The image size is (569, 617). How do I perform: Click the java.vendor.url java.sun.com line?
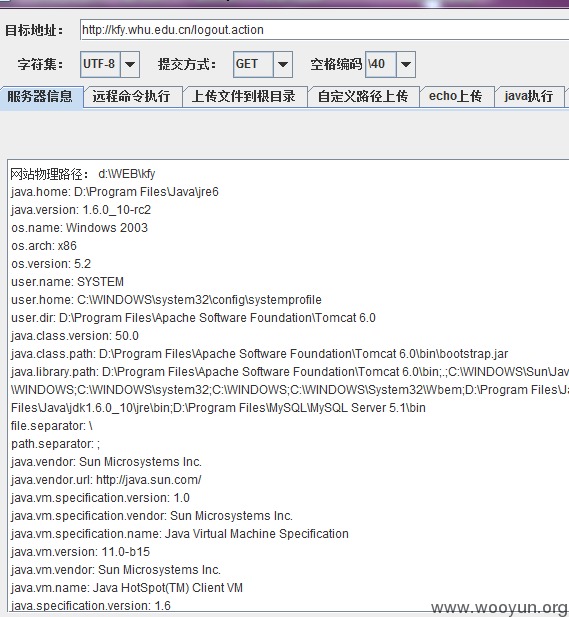tap(106, 480)
